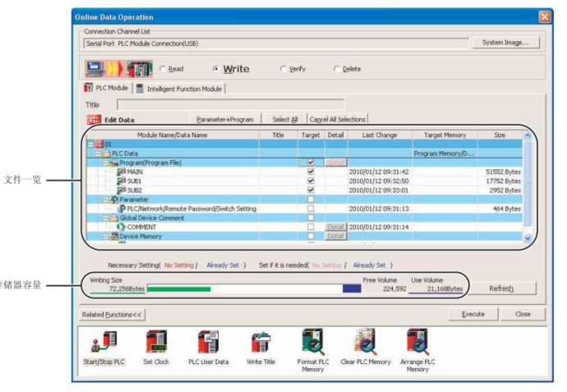Choose the Verify radio option
The image size is (567, 392).
(x=283, y=69)
